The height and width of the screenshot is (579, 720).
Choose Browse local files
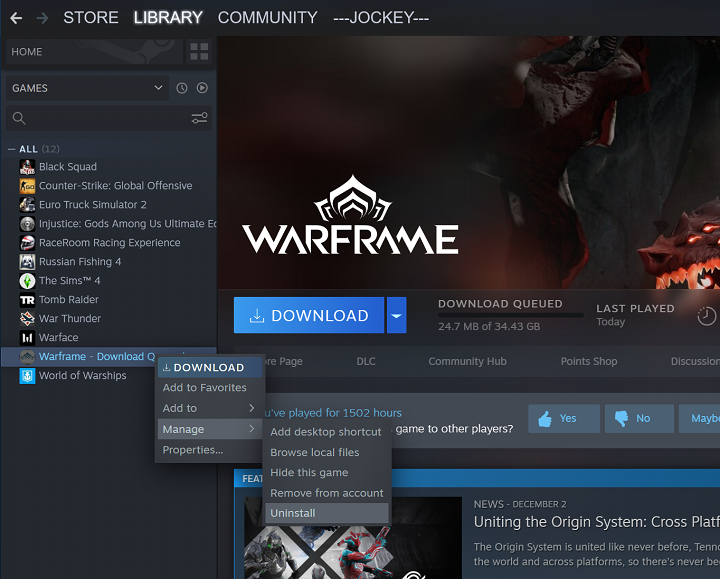326,452
